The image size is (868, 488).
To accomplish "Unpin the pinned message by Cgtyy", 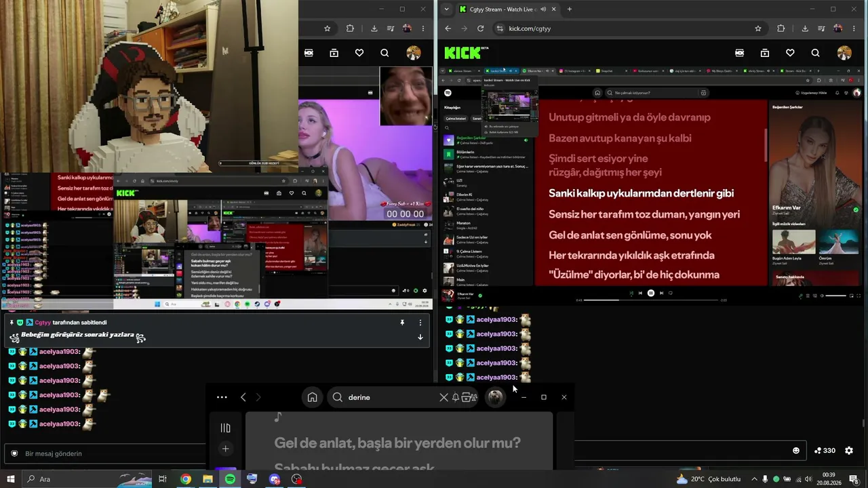I will pyautogui.click(x=402, y=323).
